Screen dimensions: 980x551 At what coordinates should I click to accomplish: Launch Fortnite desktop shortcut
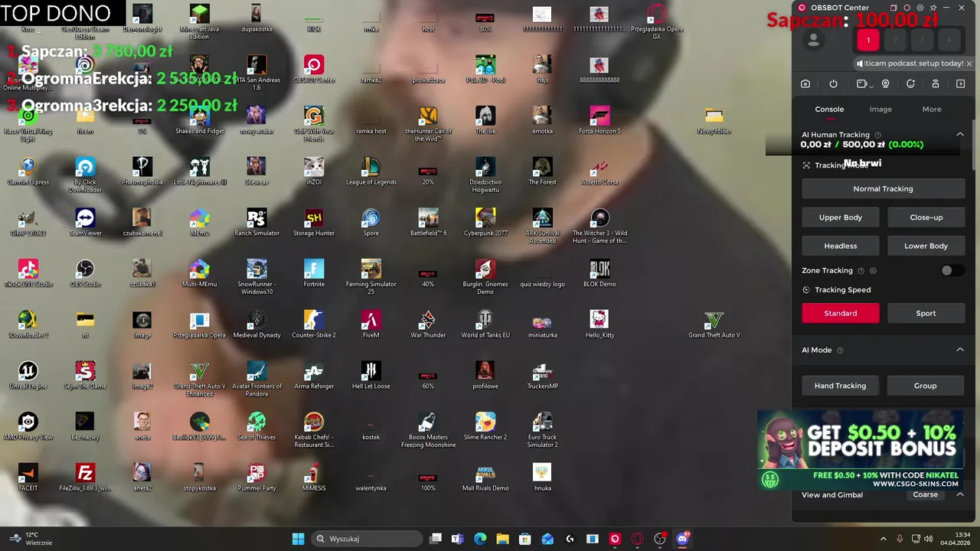coord(314,273)
